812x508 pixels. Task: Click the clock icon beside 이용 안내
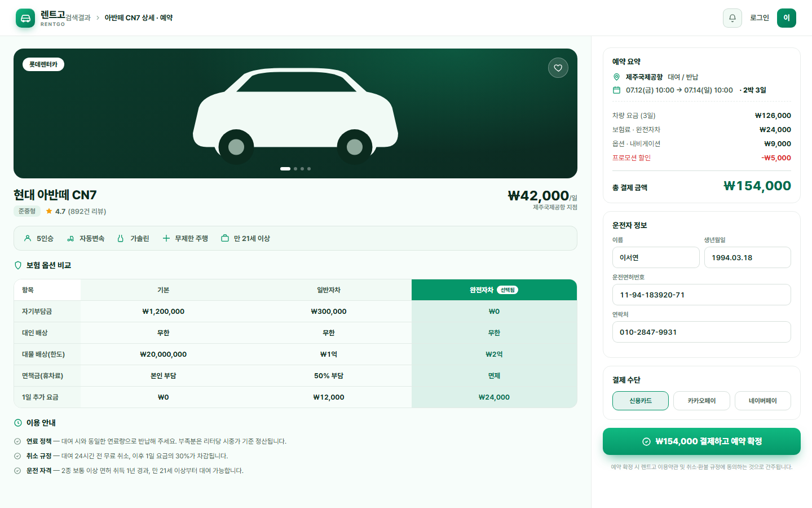click(x=18, y=423)
